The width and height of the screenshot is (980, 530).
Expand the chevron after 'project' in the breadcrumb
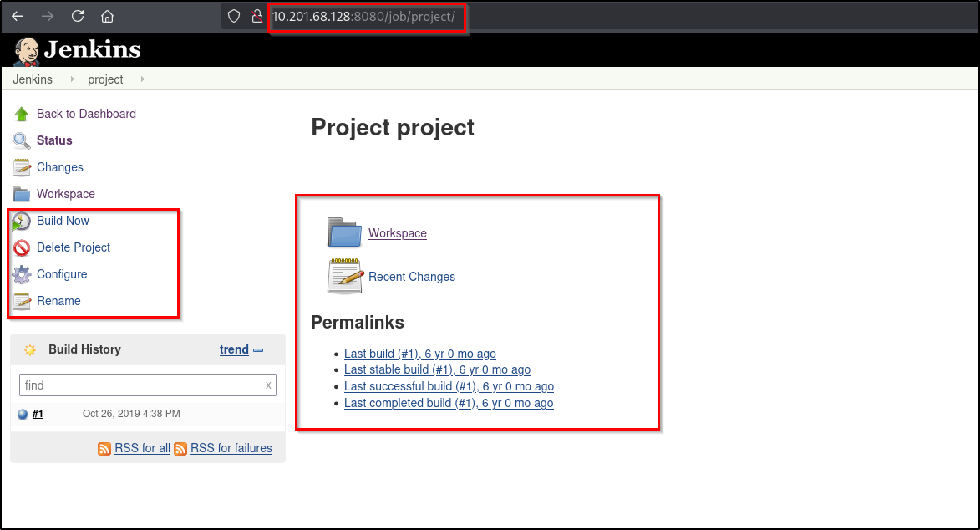tap(141, 79)
